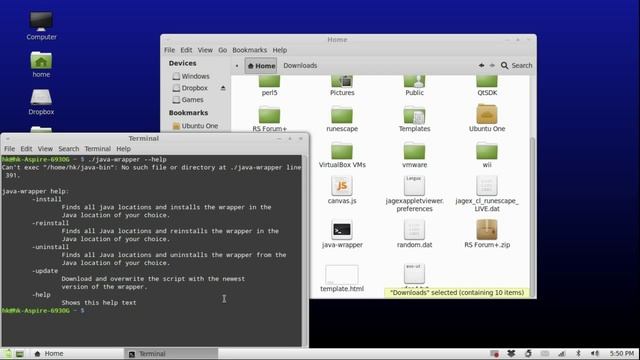Toggle the path bar arrow left of Home

click(x=237, y=65)
